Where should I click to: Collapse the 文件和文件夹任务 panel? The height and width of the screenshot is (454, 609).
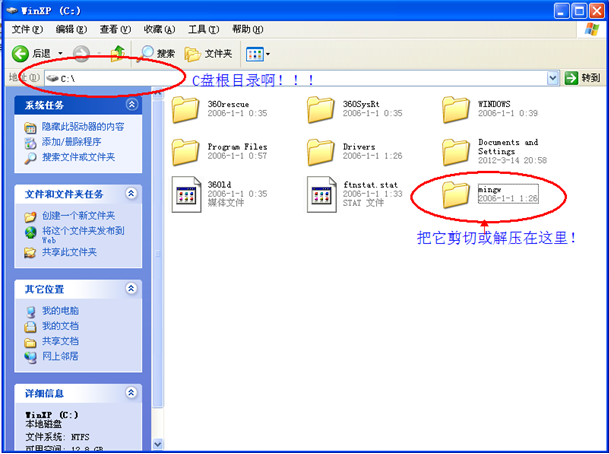[x=132, y=193]
